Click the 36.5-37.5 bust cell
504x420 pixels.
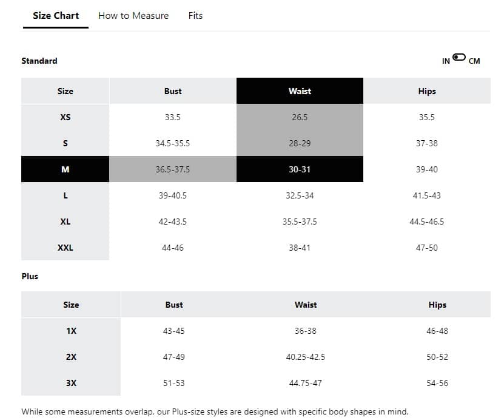pyautogui.click(x=173, y=169)
